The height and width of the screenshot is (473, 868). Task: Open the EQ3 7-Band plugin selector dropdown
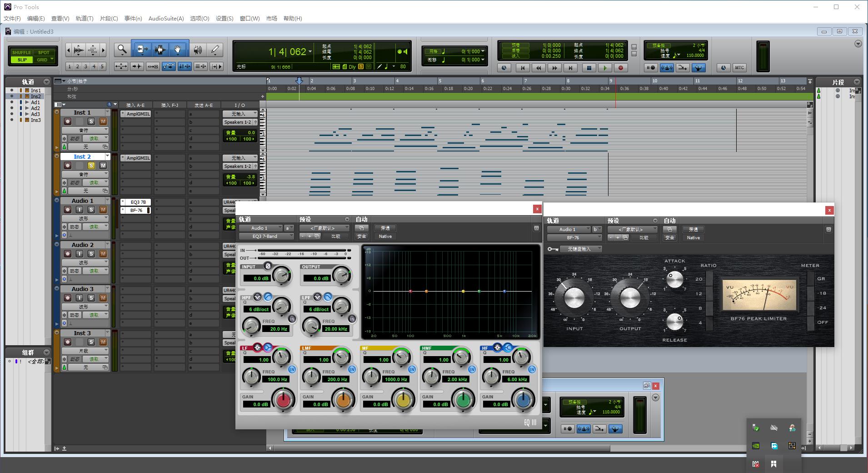267,236
